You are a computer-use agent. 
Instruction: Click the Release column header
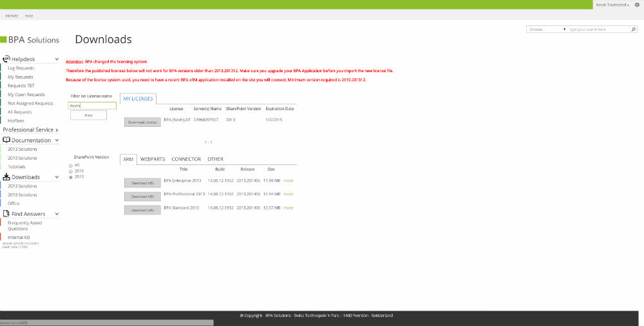pos(247,169)
